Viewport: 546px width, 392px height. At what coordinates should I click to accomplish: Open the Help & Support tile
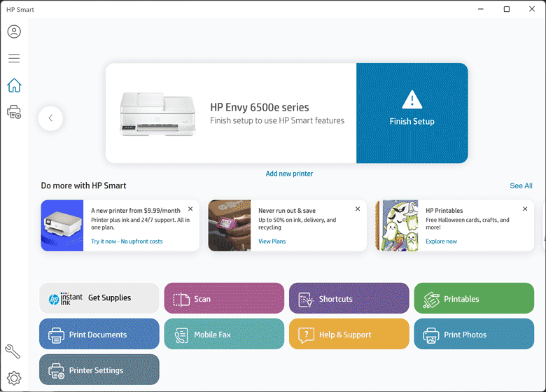pos(349,334)
